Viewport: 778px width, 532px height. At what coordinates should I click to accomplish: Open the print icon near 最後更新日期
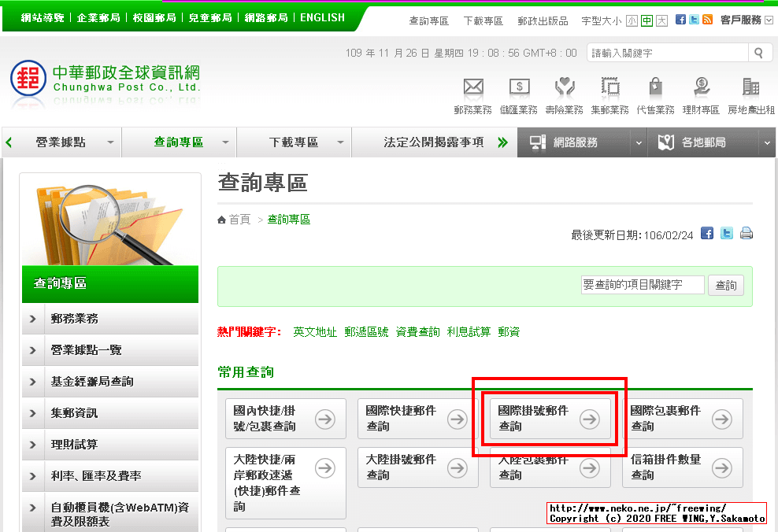coord(746,233)
